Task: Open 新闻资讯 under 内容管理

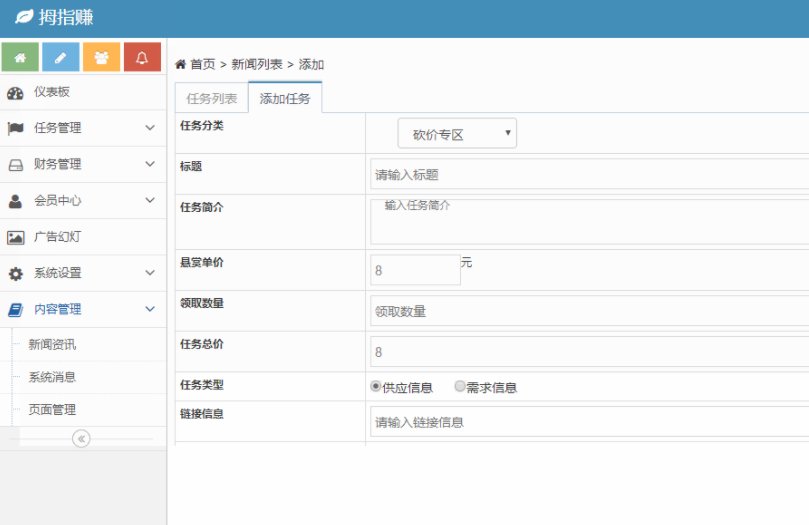Action: pyautogui.click(x=52, y=344)
